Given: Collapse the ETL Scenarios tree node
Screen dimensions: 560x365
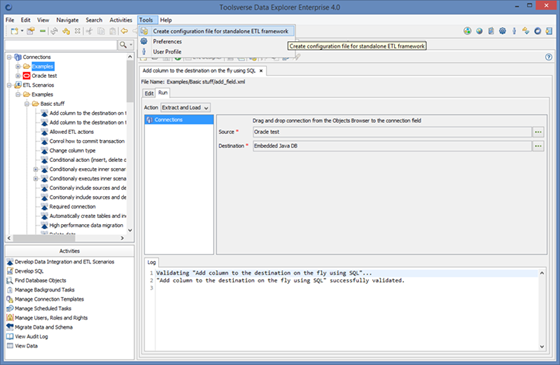Looking at the screenshot, I should click(9, 85).
